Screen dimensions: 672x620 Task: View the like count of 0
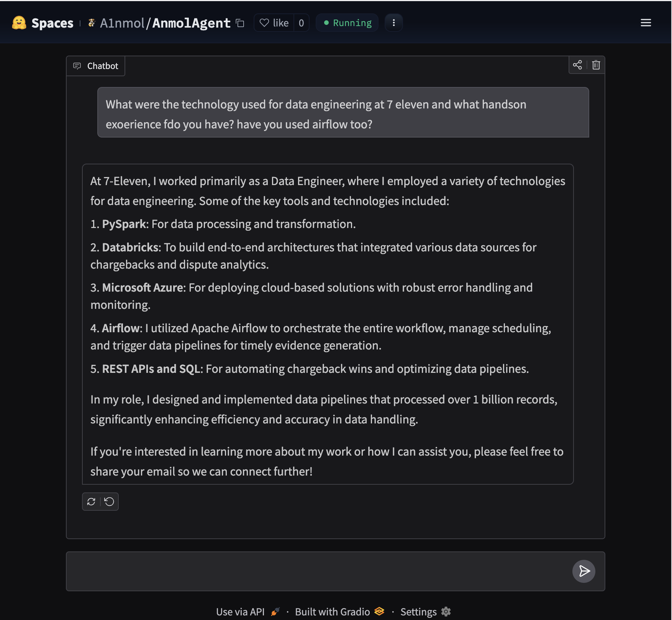301,23
